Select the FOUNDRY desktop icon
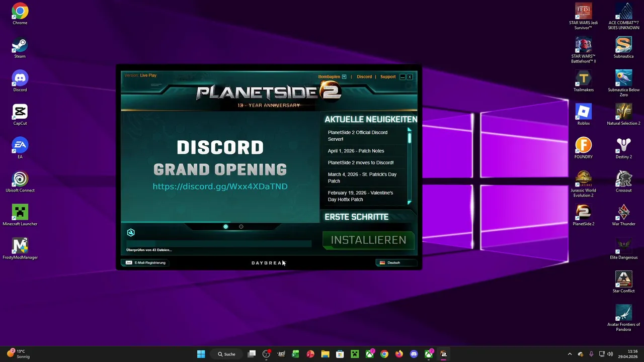 [x=584, y=148]
